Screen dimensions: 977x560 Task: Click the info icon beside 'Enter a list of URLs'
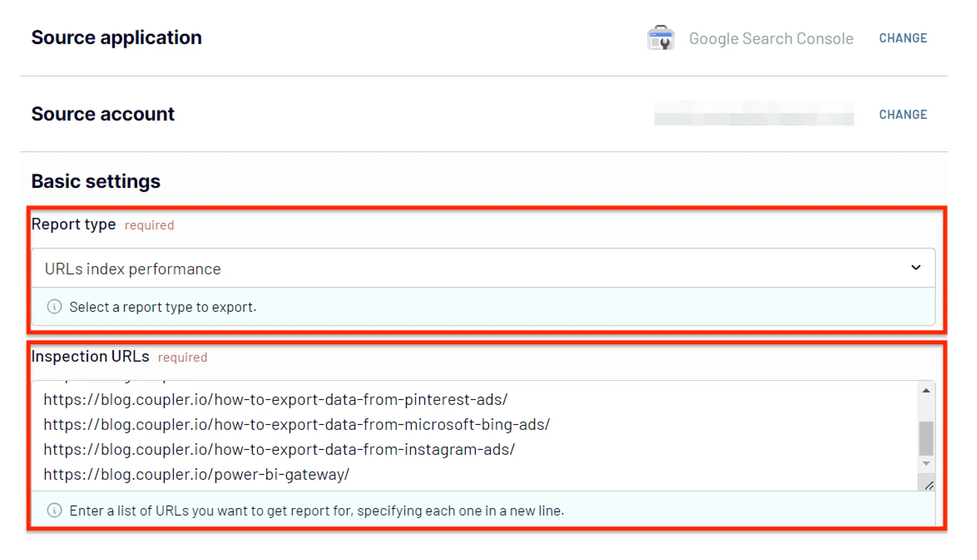[54, 510]
